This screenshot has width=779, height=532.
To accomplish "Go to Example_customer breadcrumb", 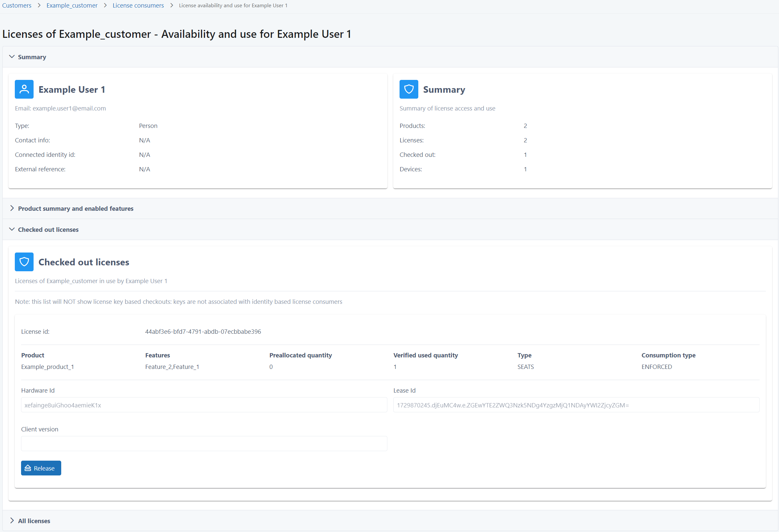I will pyautogui.click(x=72, y=5).
